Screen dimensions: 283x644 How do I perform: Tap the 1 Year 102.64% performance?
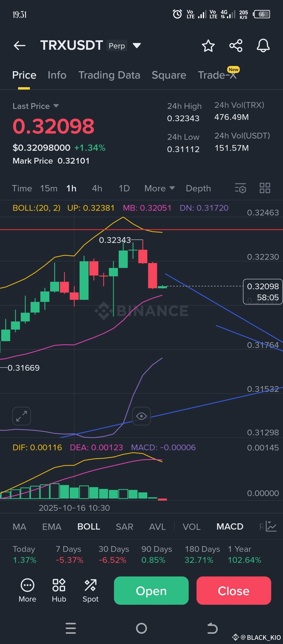pos(244,554)
